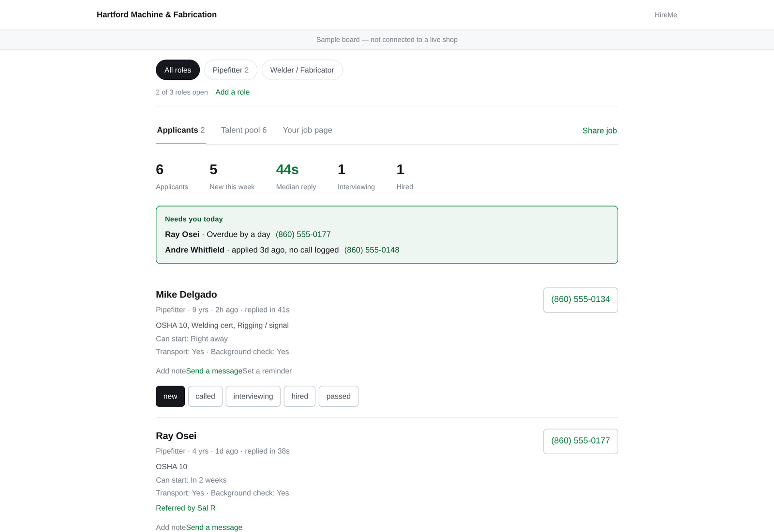Filter by Pipefitter role
This screenshot has height=532, width=774.
tap(231, 70)
